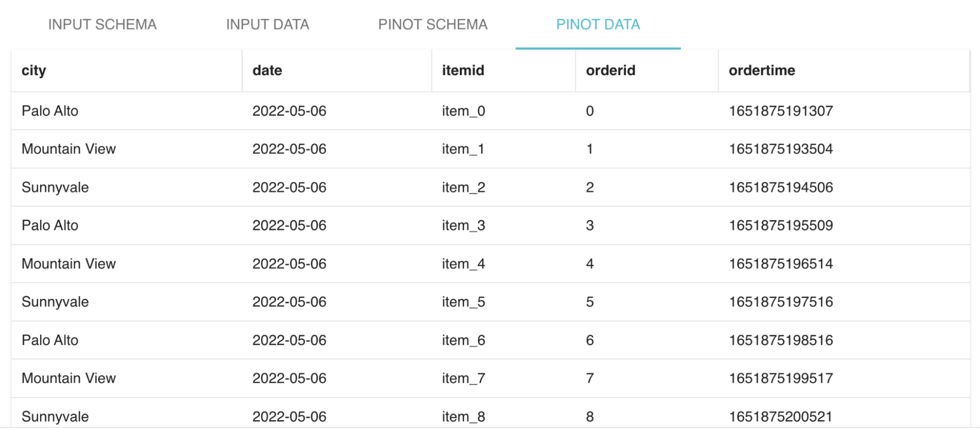Image resolution: width=980 pixels, height=428 pixels.
Task: Click the ordertime column header
Action: coord(761,70)
